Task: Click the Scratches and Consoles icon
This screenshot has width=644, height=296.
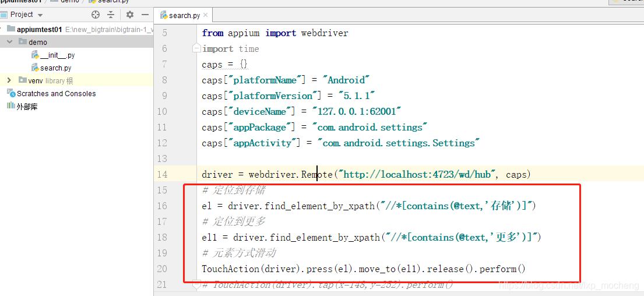Action: pos(11,93)
